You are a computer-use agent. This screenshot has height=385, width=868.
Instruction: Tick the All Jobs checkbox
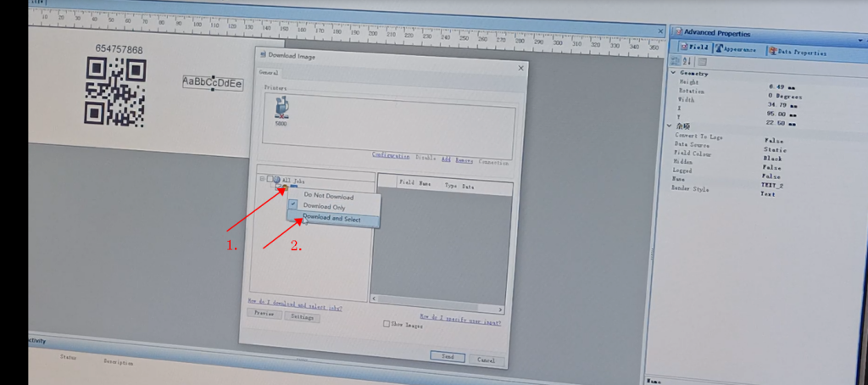tap(270, 180)
